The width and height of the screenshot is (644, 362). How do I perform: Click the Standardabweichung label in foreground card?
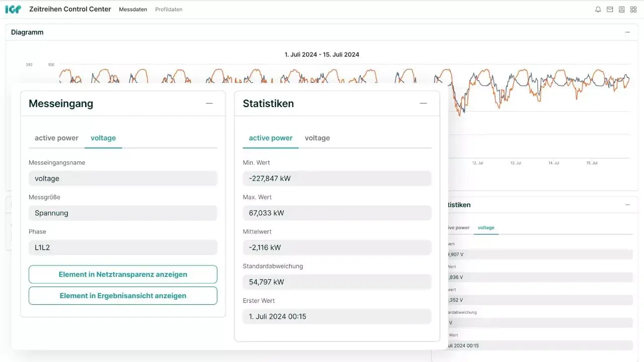273,266
